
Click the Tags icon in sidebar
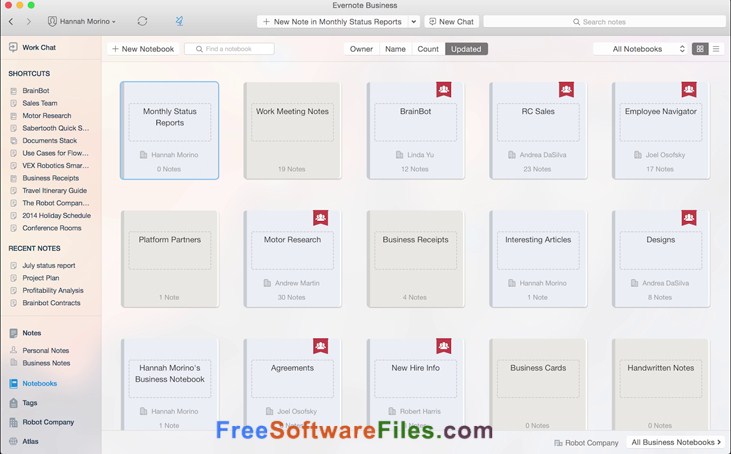(x=14, y=403)
